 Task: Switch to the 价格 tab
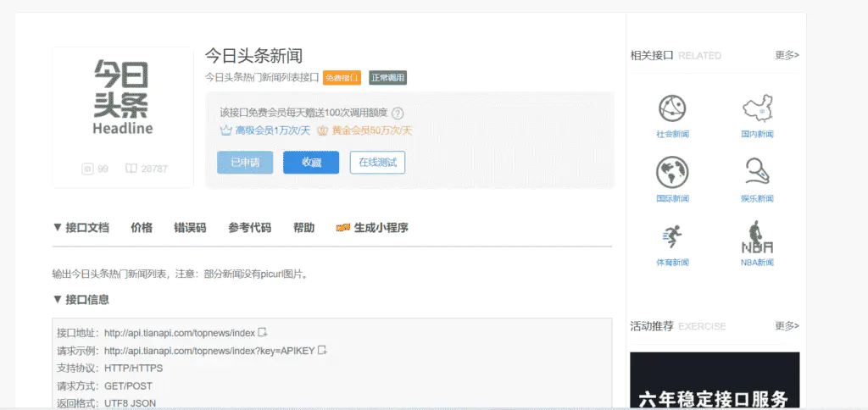click(x=142, y=227)
